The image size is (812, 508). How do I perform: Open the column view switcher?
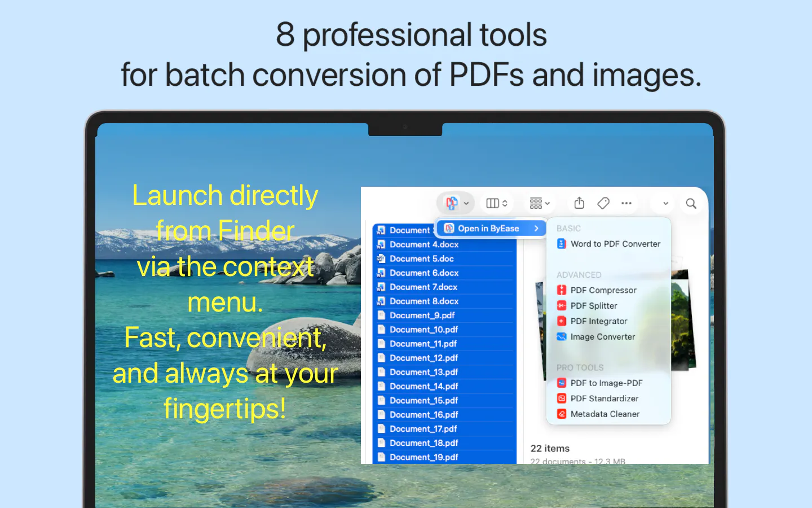pos(497,203)
